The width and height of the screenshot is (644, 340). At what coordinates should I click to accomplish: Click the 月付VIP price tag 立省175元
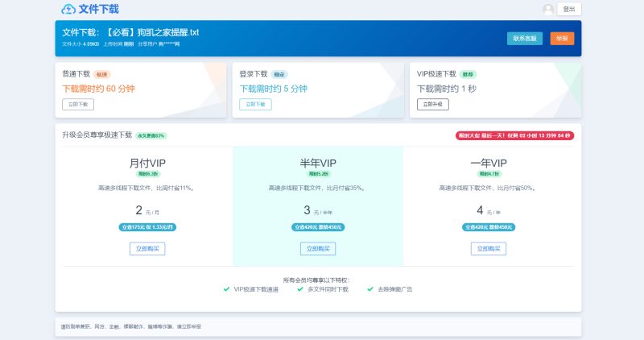point(147,227)
